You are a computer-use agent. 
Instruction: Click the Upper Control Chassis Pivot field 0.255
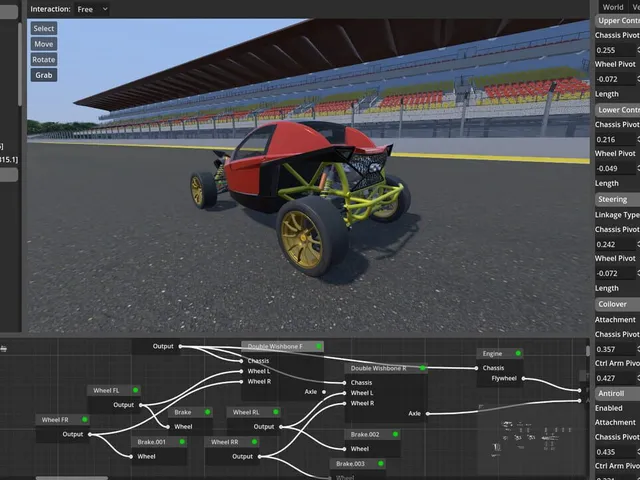coord(616,50)
